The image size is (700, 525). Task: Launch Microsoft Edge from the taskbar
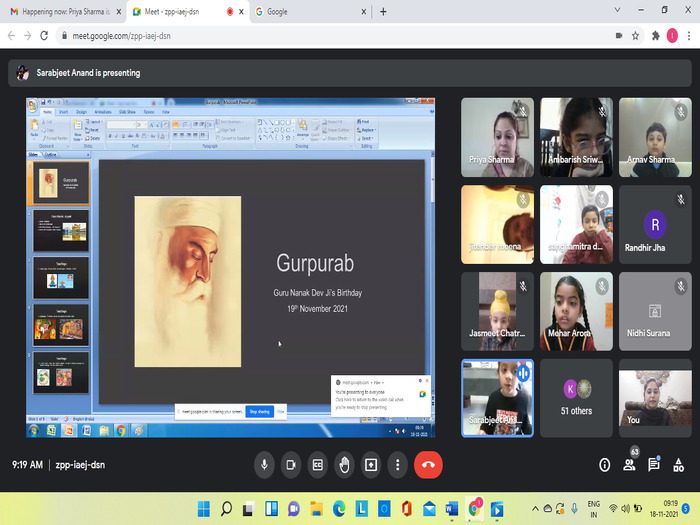[x=339, y=508]
